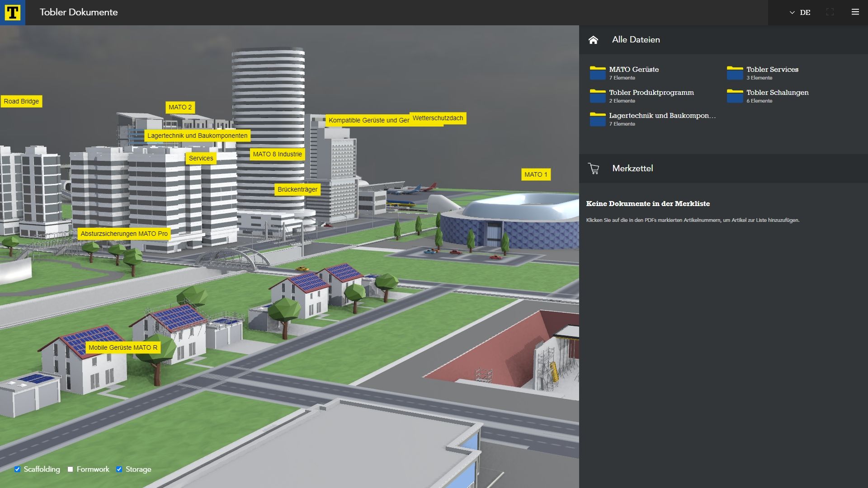Toggle the fullscreen icon in header
Screen dimensions: 868x488
coord(830,12)
